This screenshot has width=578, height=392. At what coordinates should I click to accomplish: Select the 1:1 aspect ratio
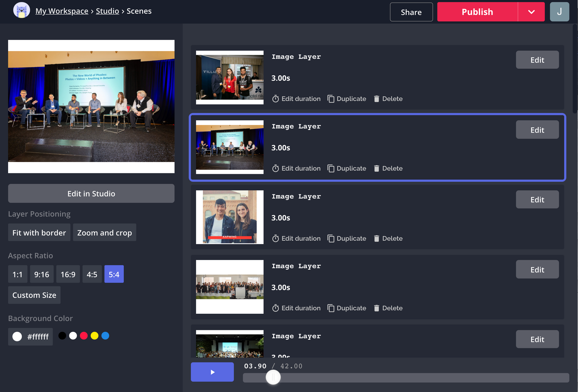tap(18, 274)
